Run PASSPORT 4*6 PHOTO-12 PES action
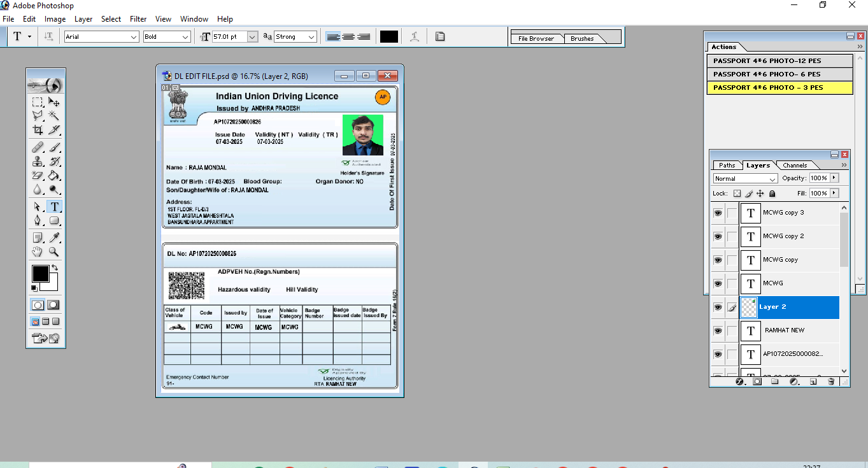868x468 pixels. pos(779,61)
